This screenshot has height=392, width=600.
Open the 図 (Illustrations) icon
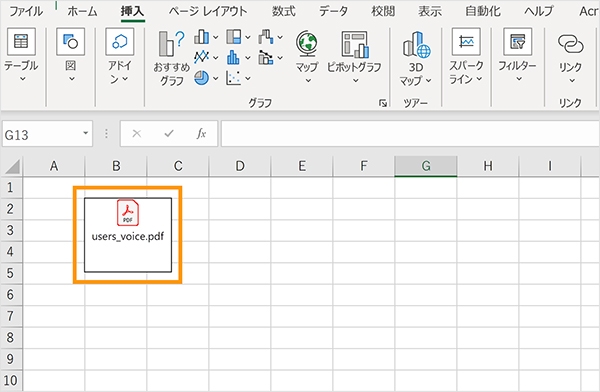[x=70, y=41]
